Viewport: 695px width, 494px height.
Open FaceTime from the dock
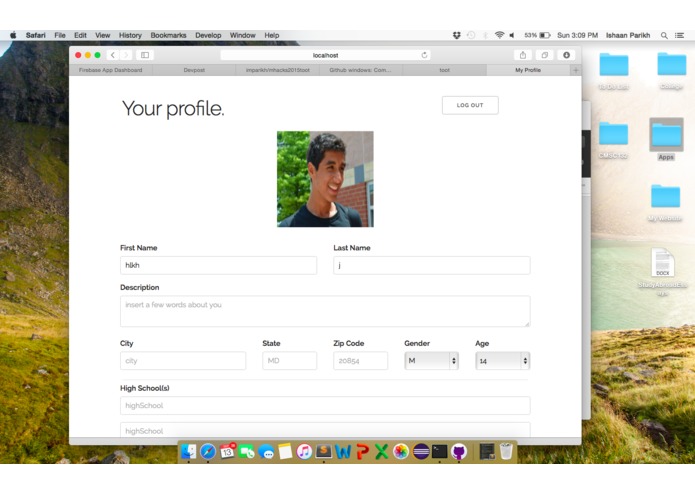tap(246, 451)
